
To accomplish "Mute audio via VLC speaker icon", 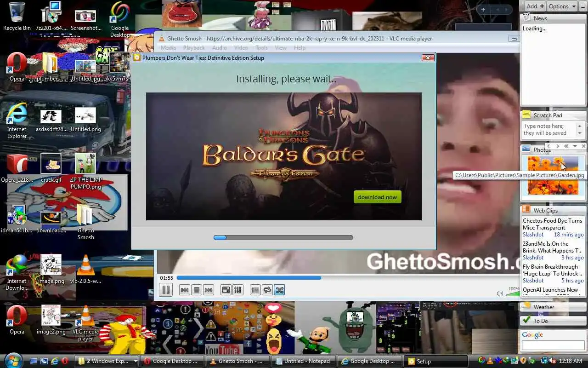I will (500, 293).
